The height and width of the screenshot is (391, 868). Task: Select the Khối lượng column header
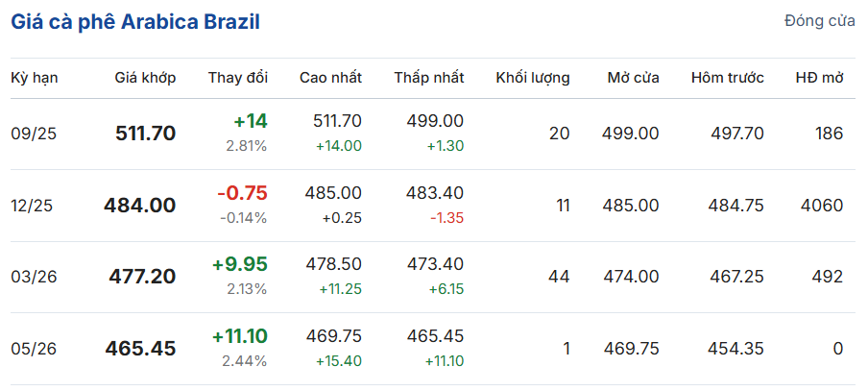pyautogui.click(x=533, y=78)
